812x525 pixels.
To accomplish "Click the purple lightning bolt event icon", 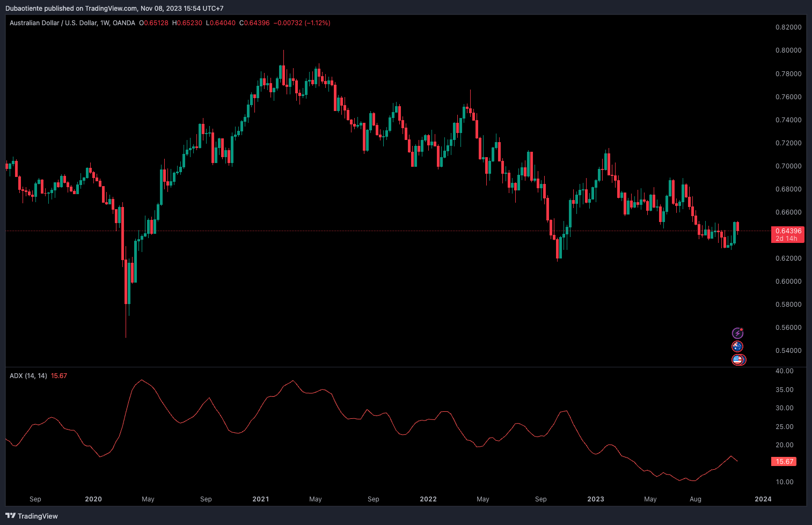I will pyautogui.click(x=738, y=333).
